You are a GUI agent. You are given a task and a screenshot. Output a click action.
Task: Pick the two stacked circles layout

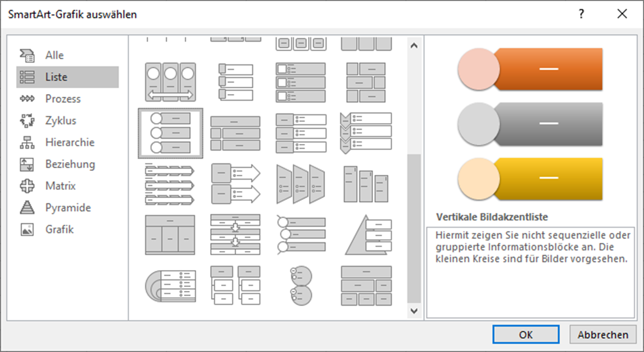pyautogui.click(x=301, y=285)
